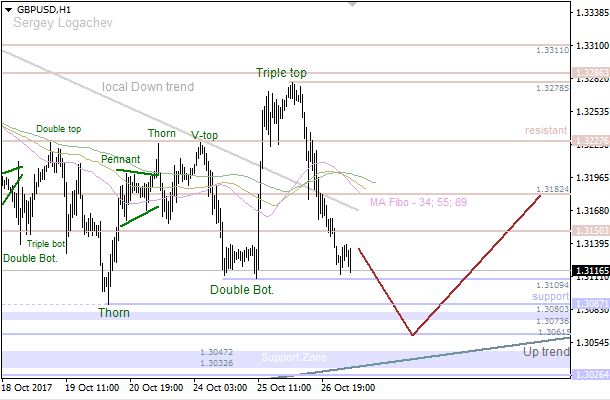
Task: Click the gray chart shift triangle marker
Action: tap(351, 5)
